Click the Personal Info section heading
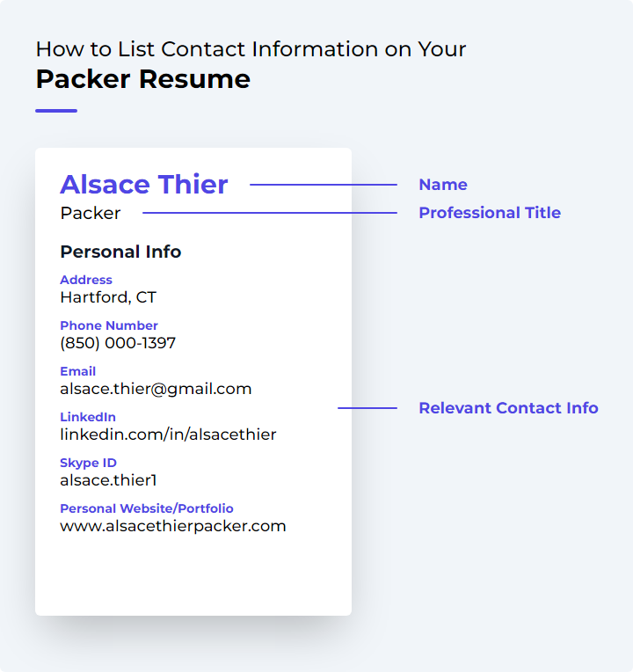Image resolution: width=633 pixels, height=672 pixels. click(x=120, y=252)
